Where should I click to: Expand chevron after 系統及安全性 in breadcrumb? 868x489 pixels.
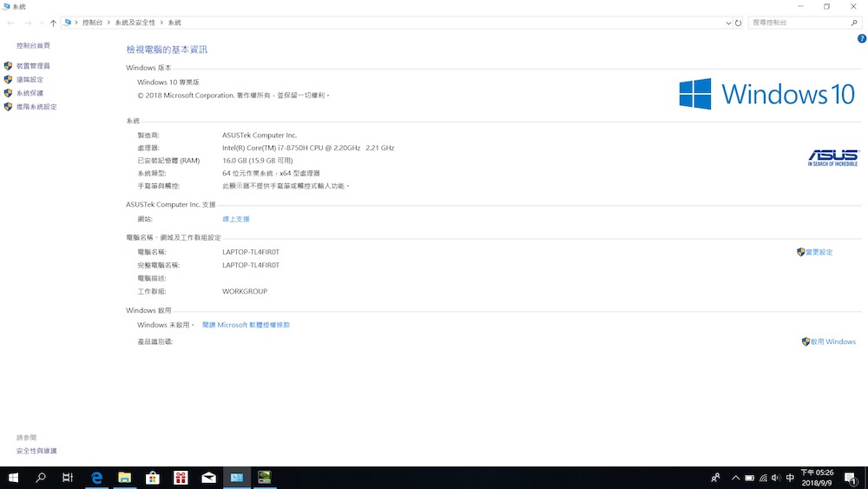pyautogui.click(x=161, y=23)
